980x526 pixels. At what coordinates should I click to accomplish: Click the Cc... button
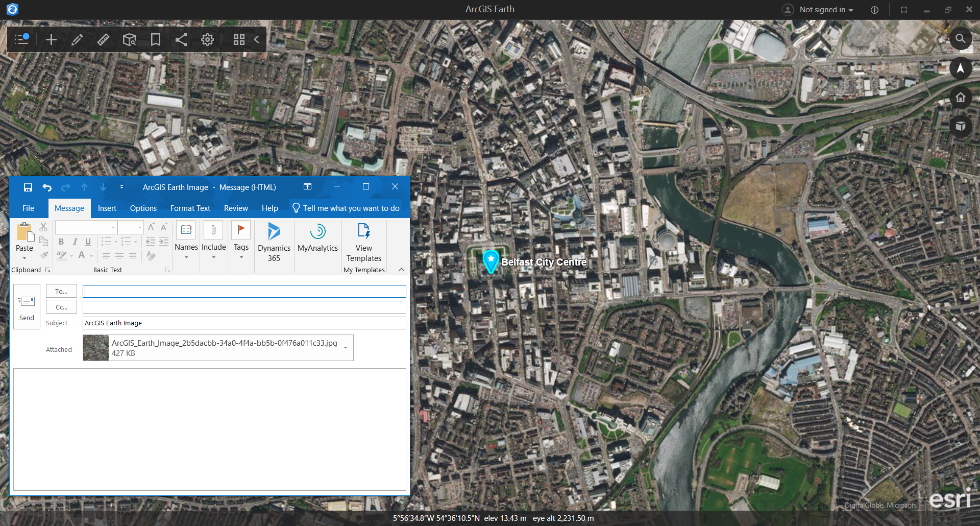(x=61, y=307)
